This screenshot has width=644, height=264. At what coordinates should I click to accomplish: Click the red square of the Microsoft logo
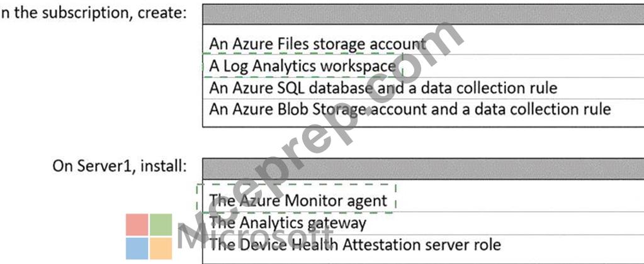[137, 224]
